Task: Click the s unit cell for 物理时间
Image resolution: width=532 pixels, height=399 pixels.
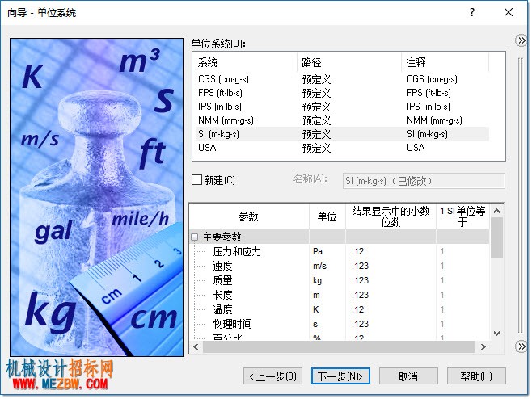Action: (x=327, y=324)
